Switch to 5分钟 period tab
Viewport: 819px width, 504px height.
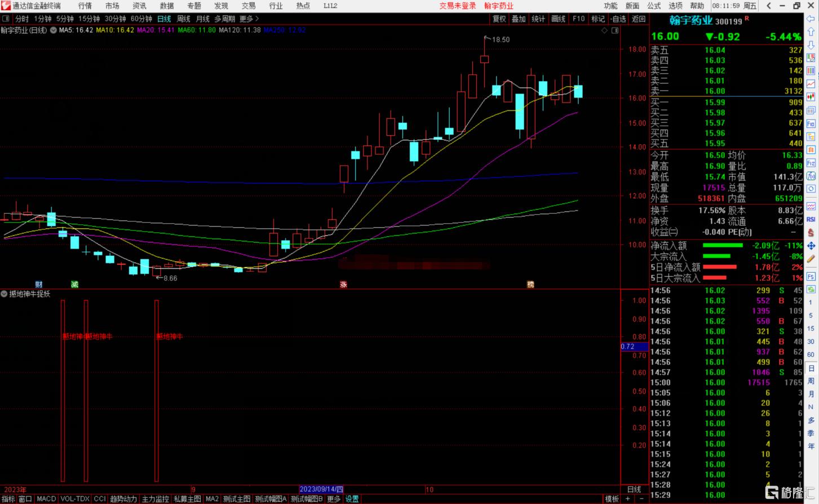[x=65, y=19]
